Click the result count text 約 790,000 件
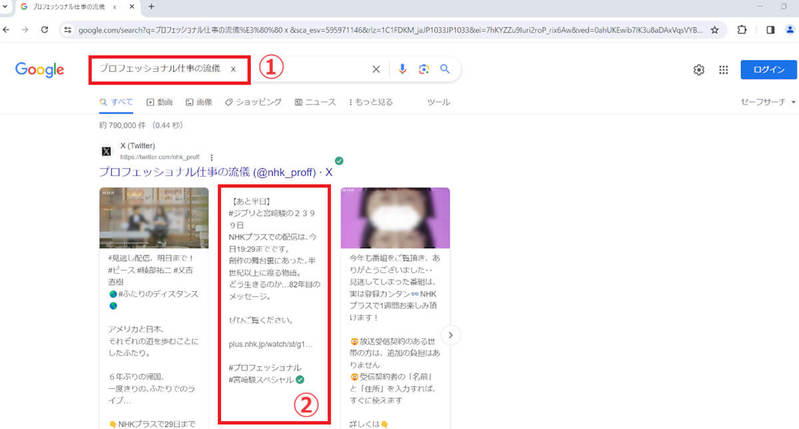799x429 pixels. [x=141, y=125]
